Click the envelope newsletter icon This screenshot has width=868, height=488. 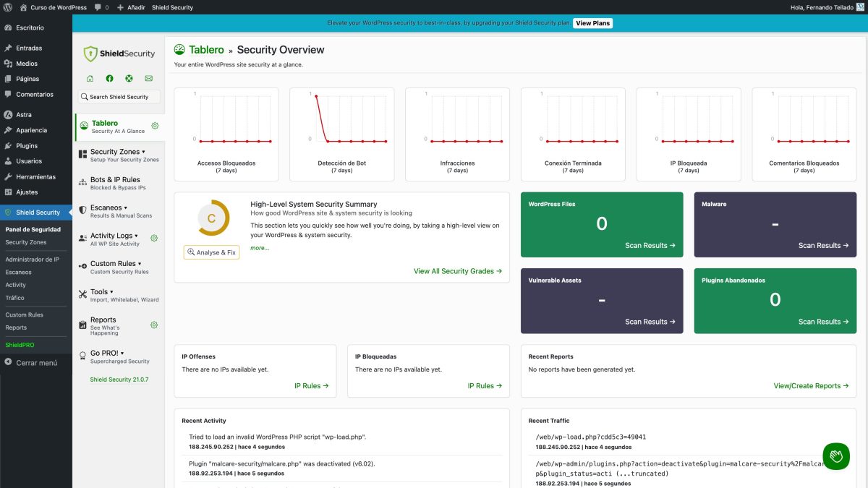[148, 78]
